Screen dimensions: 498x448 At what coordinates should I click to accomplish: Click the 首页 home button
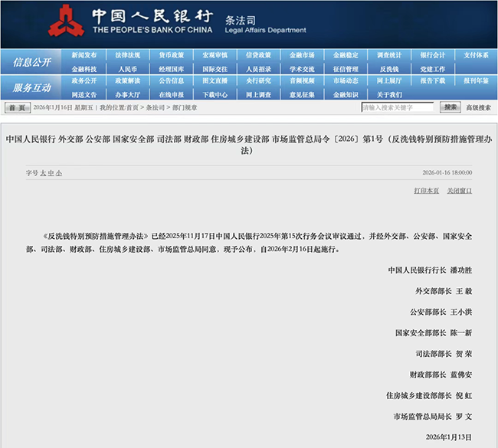click(x=17, y=108)
